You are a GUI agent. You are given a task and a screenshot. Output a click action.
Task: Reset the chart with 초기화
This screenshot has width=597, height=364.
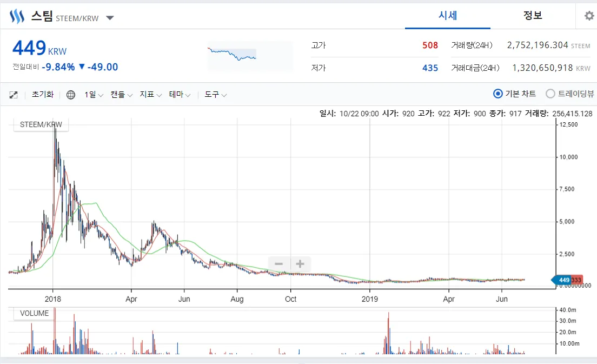(43, 95)
